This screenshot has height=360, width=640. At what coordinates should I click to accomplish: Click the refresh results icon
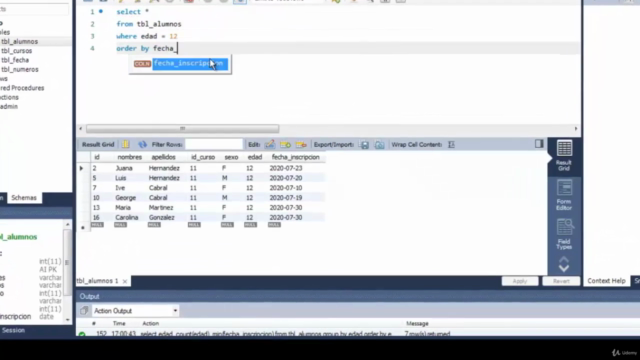142,144
